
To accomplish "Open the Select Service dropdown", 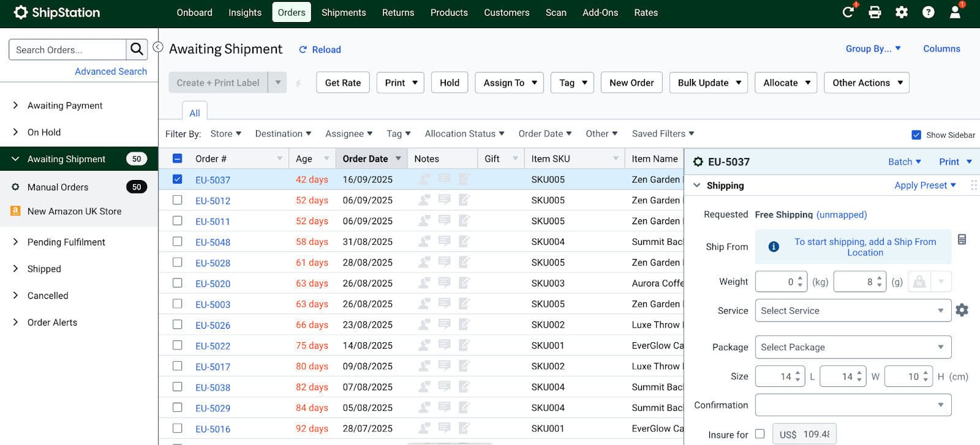I will (852, 310).
